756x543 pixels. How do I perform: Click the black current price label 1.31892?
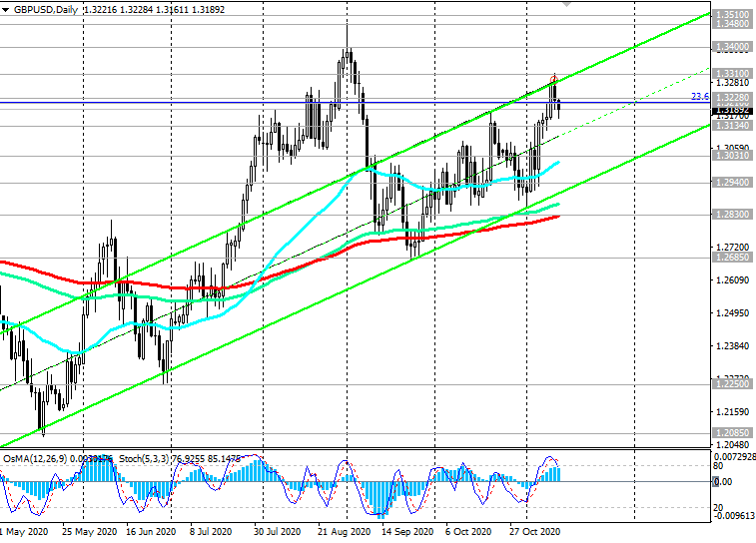732,111
